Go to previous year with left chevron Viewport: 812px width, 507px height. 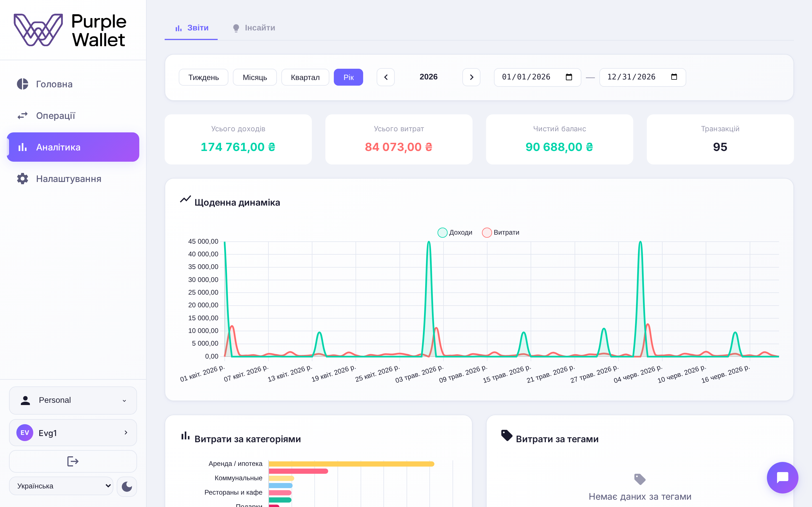click(x=385, y=77)
